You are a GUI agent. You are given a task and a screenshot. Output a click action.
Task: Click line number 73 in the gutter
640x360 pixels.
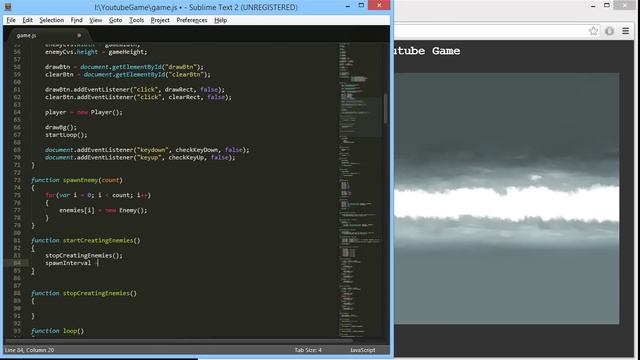coord(17,180)
